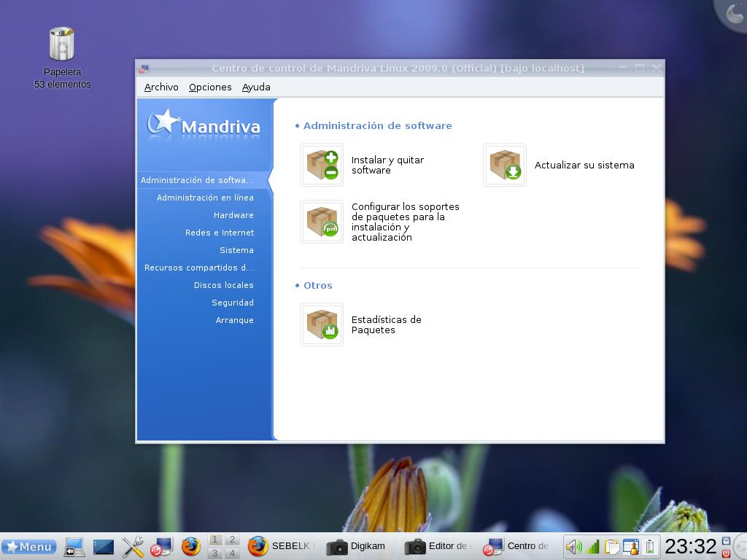Launch the Mandriva Control Center panel launcher

coord(161,547)
